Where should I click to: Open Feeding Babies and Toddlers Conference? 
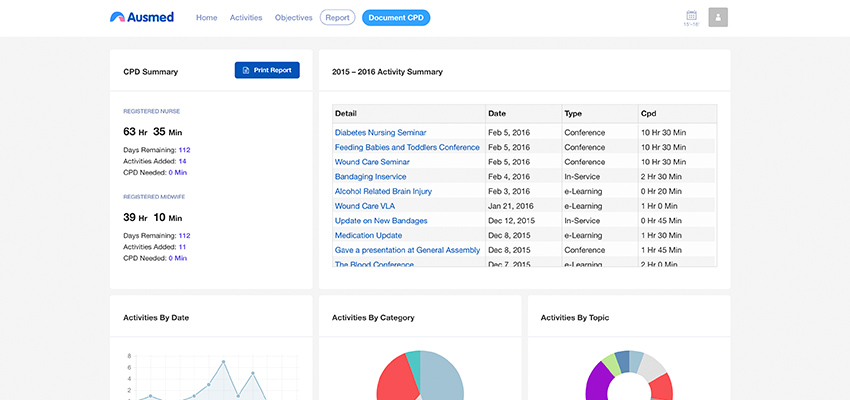pyautogui.click(x=407, y=147)
